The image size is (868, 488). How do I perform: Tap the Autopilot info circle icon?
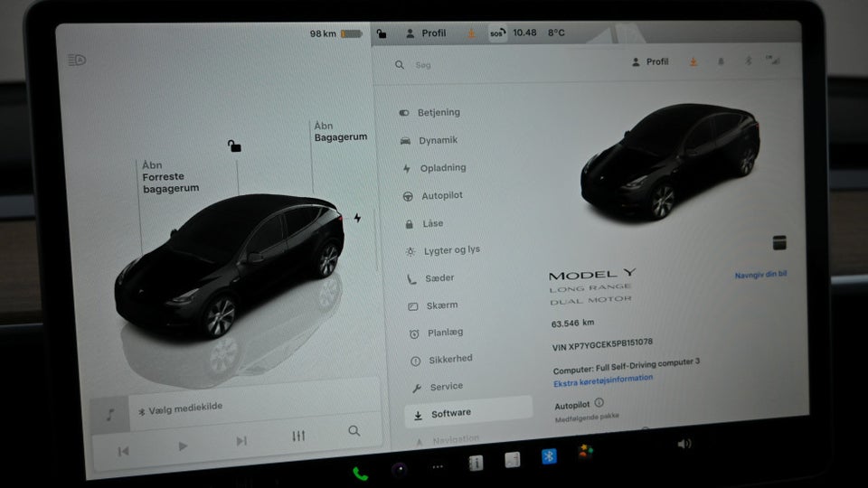pos(599,403)
